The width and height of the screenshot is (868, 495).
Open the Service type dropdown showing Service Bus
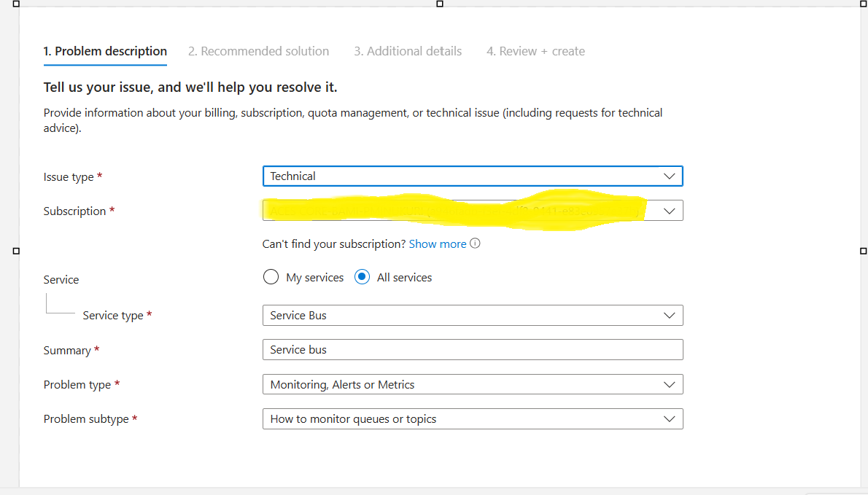[473, 315]
